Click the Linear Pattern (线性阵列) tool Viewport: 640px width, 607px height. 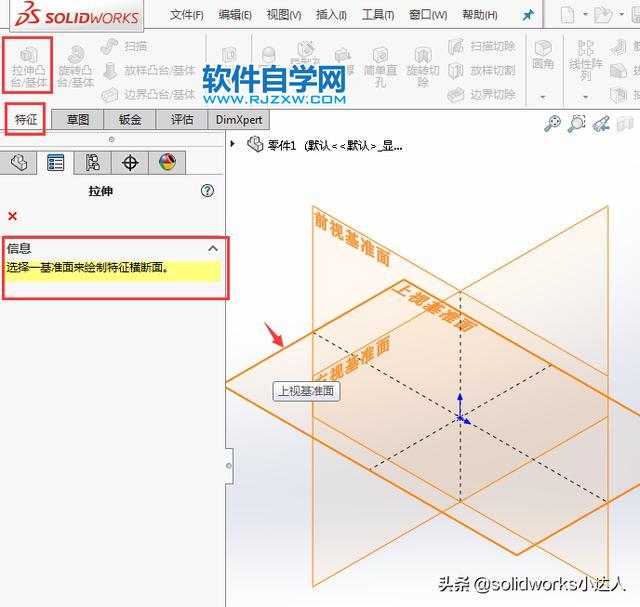(x=586, y=60)
